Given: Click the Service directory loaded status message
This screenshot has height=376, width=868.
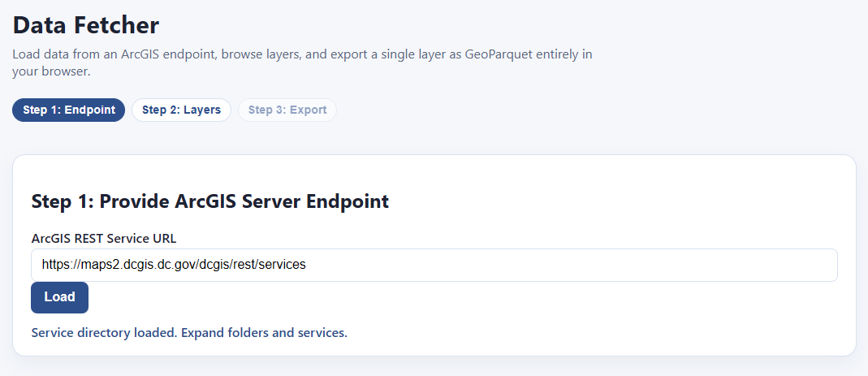Looking at the screenshot, I should tap(189, 333).
